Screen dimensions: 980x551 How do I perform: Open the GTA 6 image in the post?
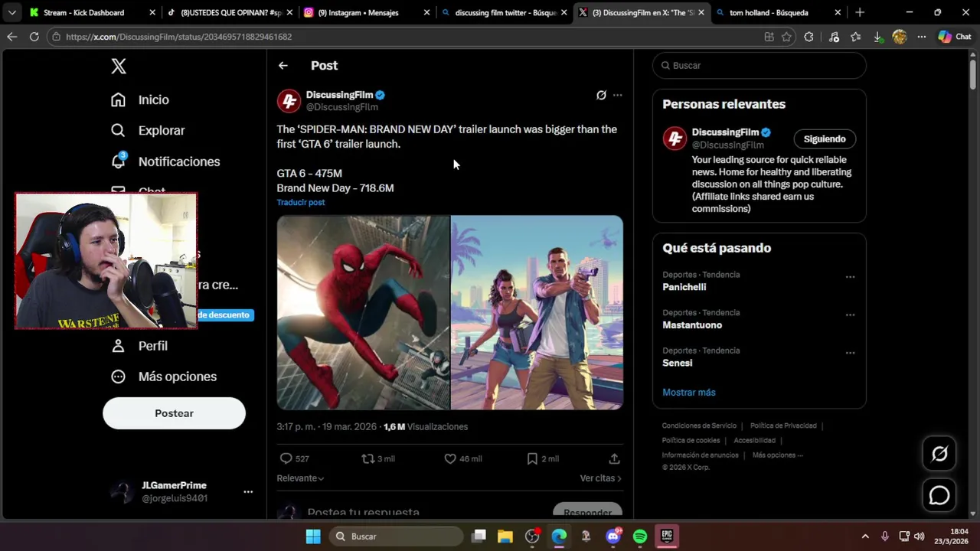coord(537,312)
